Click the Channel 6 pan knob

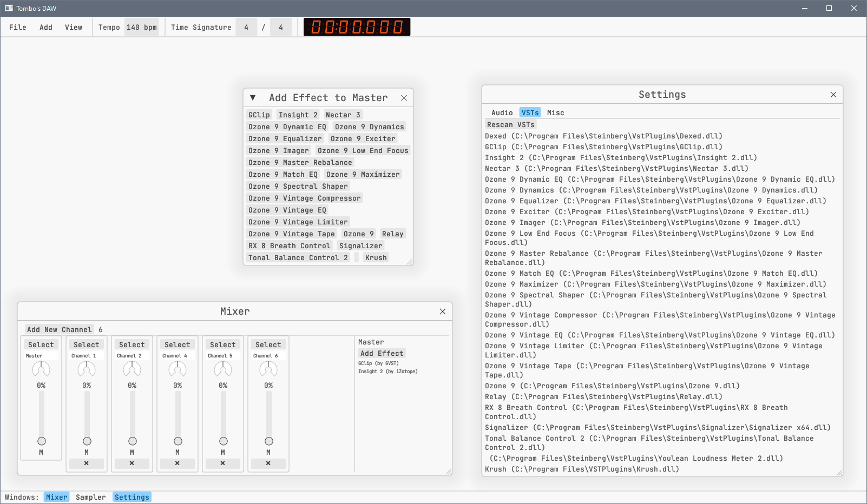pos(268,369)
